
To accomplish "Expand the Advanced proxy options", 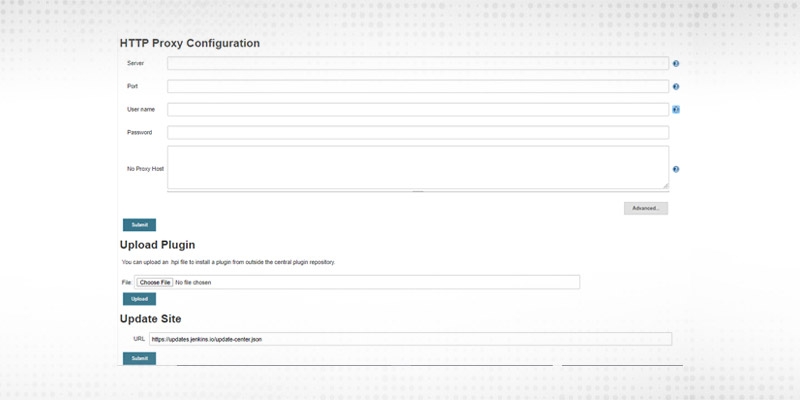I will (645, 208).
